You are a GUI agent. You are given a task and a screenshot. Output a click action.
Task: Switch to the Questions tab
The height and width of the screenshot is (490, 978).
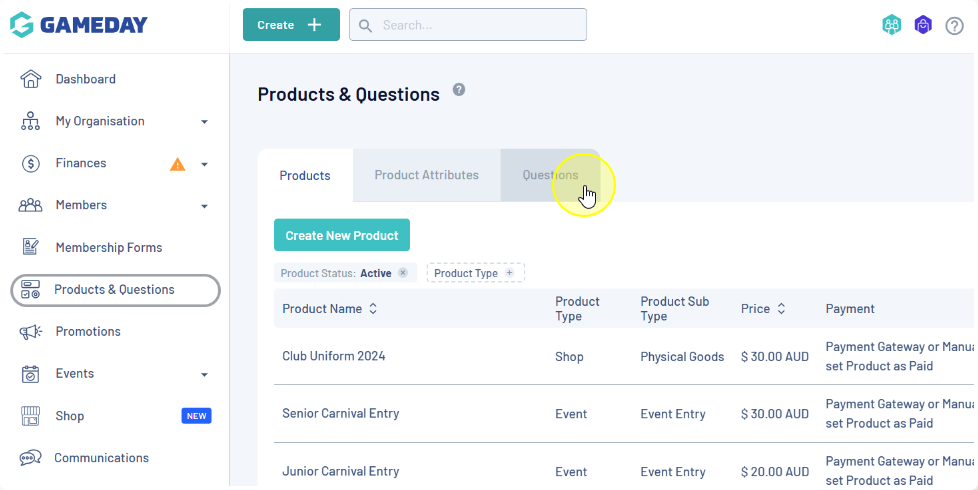click(550, 175)
